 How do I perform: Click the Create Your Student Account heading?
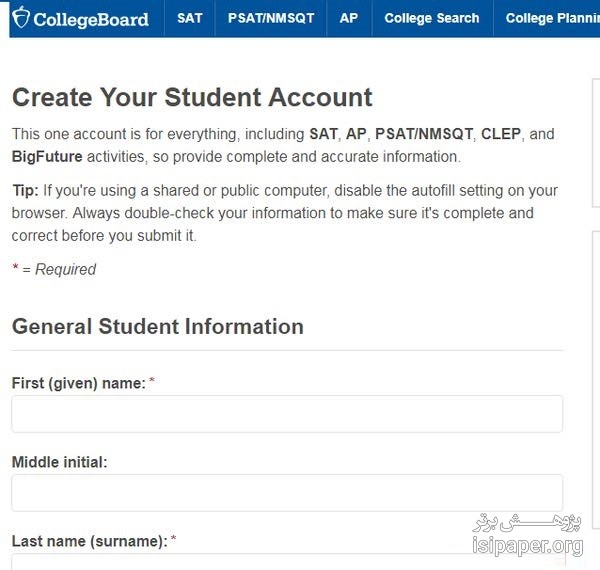[192, 97]
